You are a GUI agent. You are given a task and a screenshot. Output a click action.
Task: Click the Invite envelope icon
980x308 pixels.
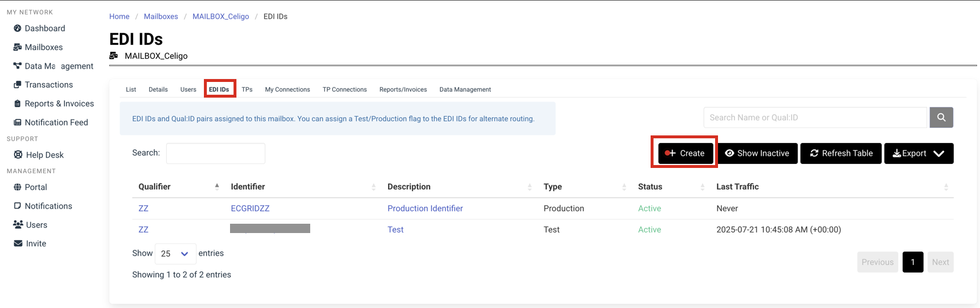click(18, 243)
